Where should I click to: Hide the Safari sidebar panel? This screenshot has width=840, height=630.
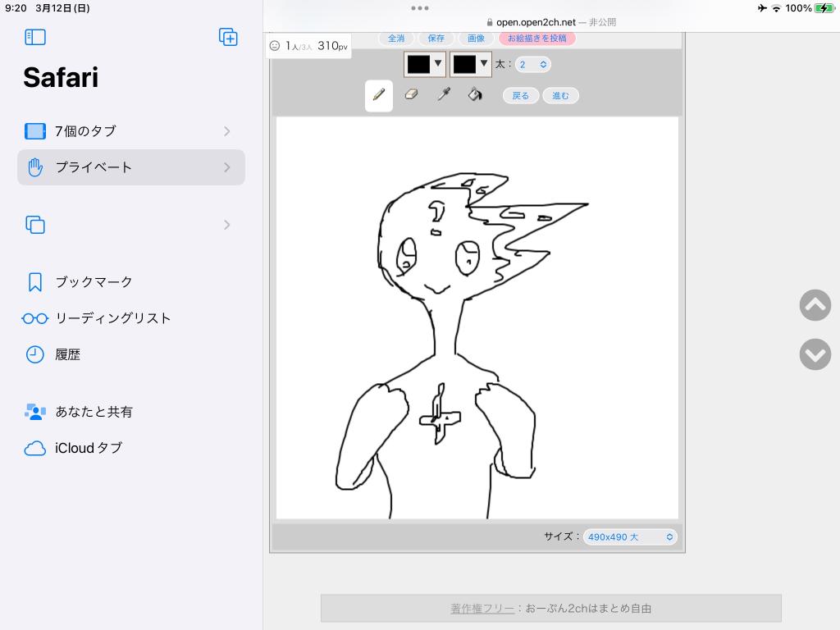coord(35,37)
